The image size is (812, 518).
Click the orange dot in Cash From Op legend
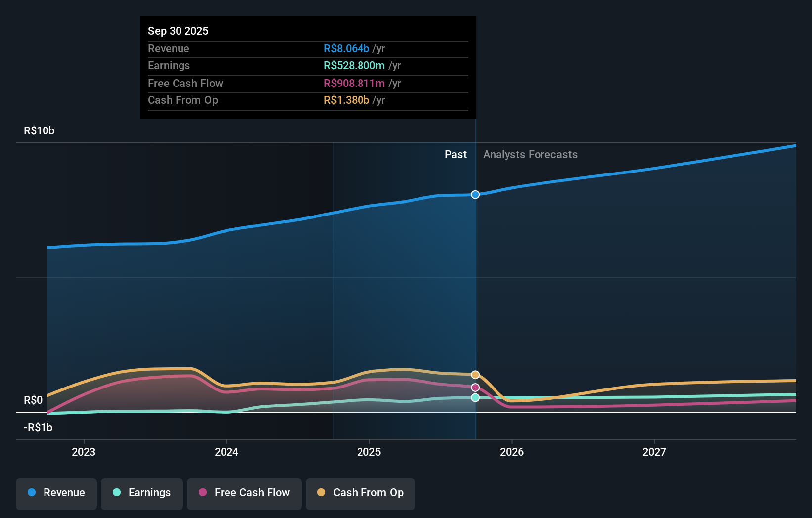[322, 493]
